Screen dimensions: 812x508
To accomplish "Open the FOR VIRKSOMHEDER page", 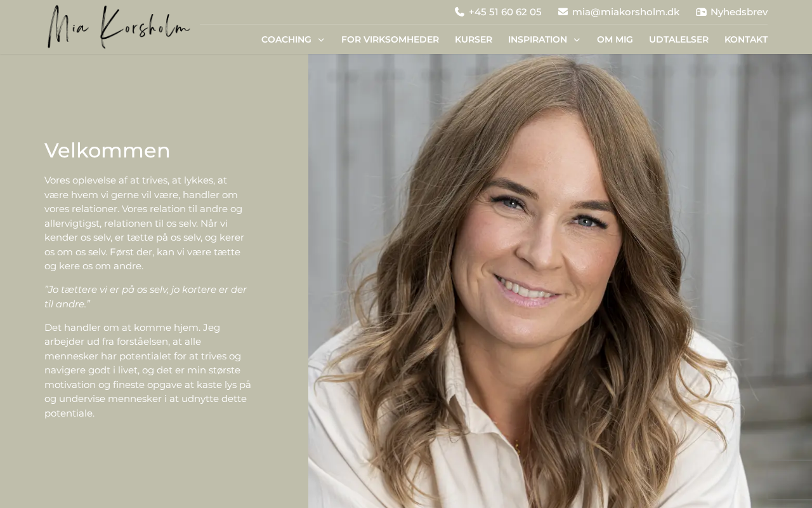I will click(x=390, y=39).
